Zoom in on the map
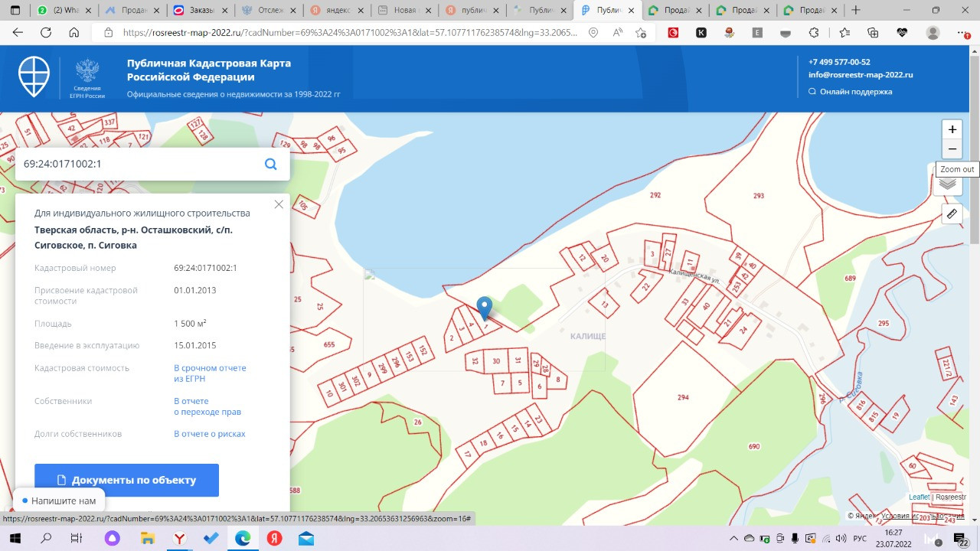This screenshot has height=551, width=980. coord(952,129)
